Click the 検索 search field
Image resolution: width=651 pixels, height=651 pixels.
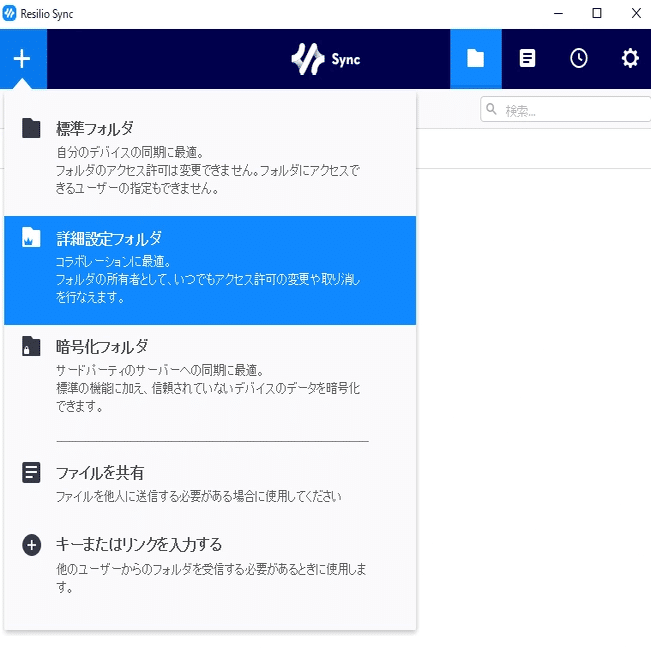(x=565, y=110)
